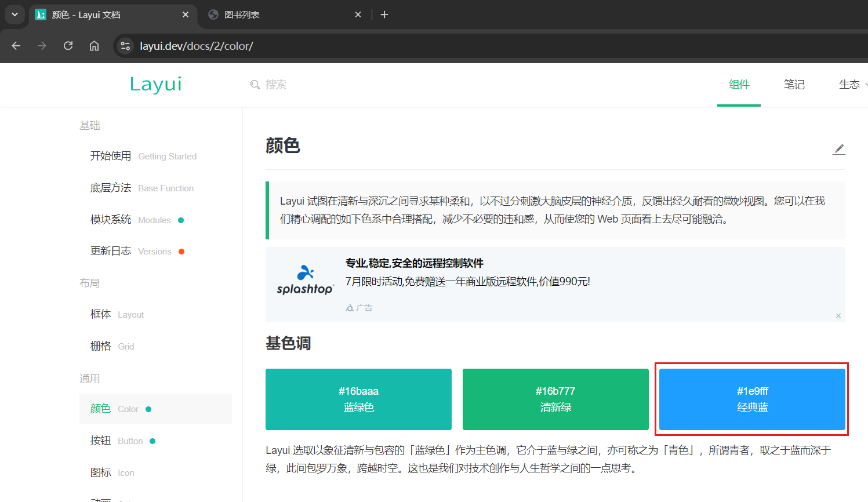Open site information icon in address bar
The width and height of the screenshot is (868, 502).
pyautogui.click(x=125, y=46)
